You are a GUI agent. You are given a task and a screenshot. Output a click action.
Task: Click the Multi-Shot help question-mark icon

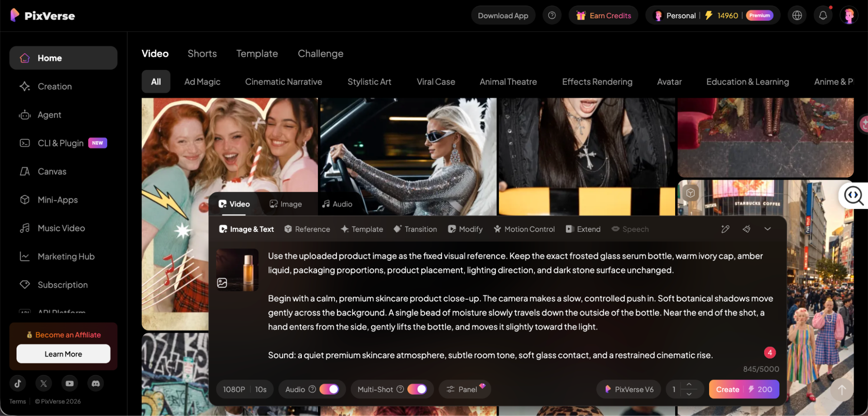tap(400, 389)
